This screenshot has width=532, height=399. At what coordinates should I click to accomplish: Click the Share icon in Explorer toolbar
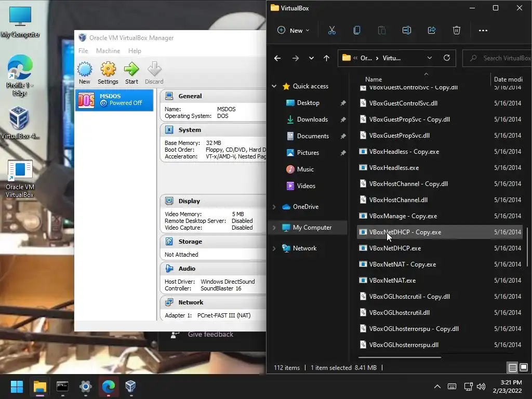click(x=432, y=30)
